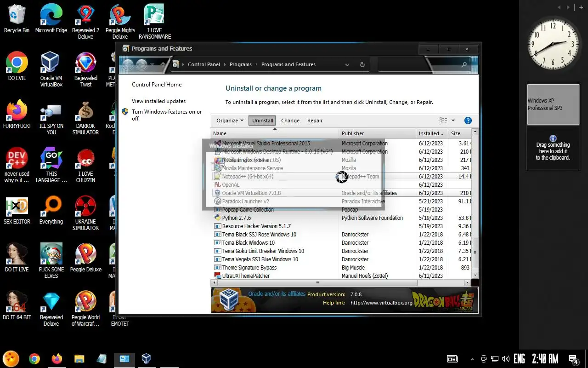Select Theme Signature Bypass row

[x=341, y=268]
